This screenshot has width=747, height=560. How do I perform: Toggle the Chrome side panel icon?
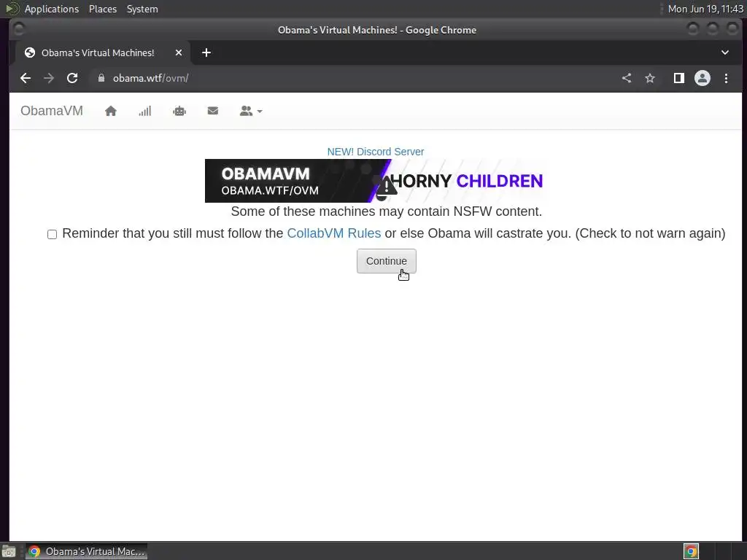point(679,78)
